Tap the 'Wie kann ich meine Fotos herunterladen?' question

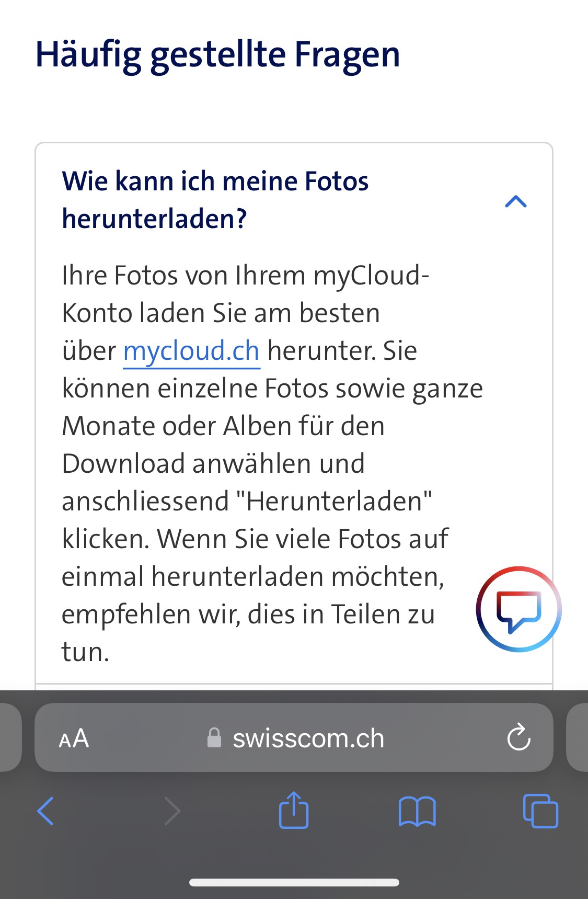coord(215,200)
